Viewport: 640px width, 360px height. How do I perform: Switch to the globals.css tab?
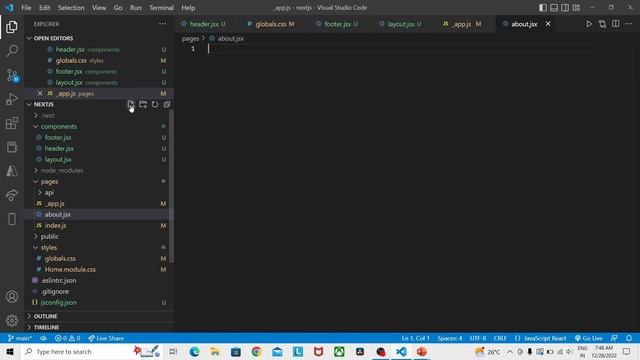point(271,24)
